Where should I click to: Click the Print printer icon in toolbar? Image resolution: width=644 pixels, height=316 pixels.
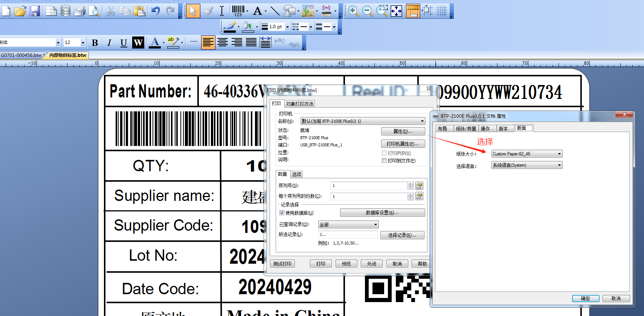pyautogui.click(x=80, y=11)
